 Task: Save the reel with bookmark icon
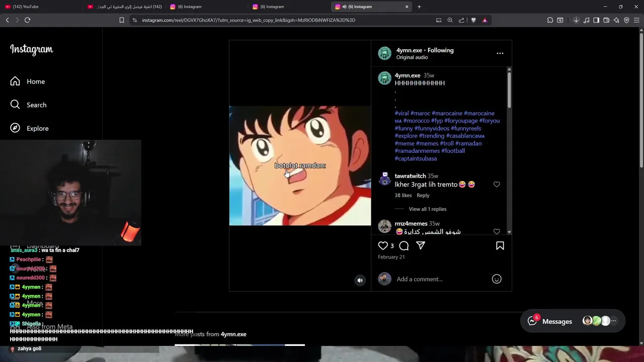click(x=500, y=246)
